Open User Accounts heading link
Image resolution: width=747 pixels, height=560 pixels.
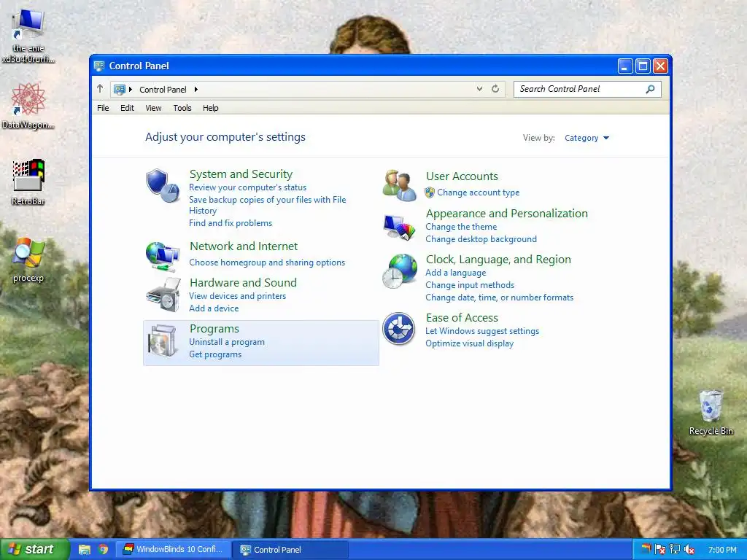click(x=462, y=176)
